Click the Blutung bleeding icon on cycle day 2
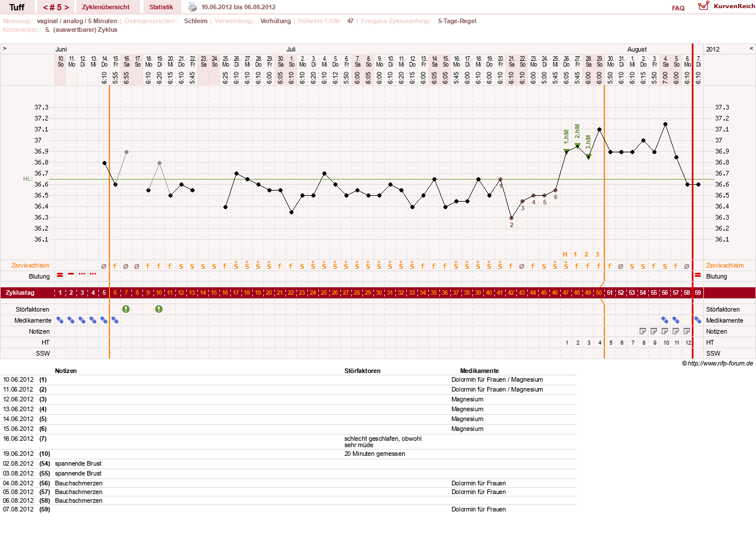This screenshot has height=552, width=756. [x=71, y=273]
